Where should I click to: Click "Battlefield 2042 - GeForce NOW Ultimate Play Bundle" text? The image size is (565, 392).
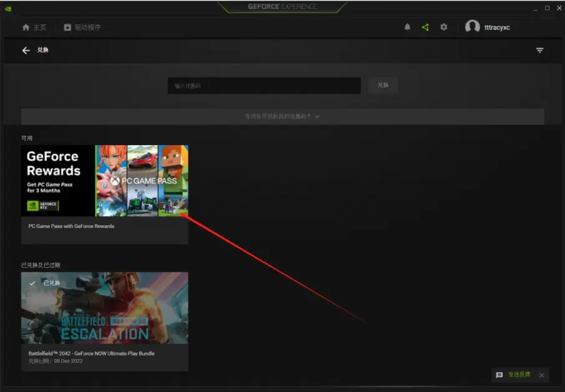click(92, 353)
